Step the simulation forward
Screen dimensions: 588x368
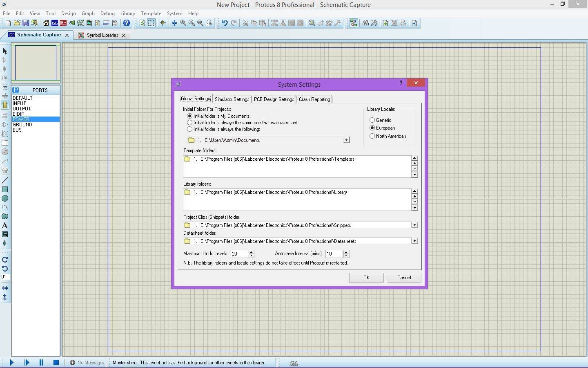pyautogui.click(x=27, y=362)
